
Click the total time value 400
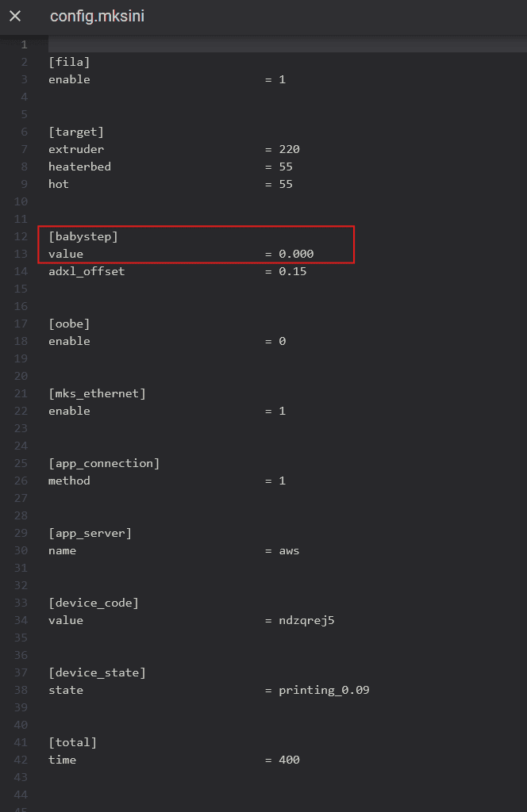click(289, 760)
